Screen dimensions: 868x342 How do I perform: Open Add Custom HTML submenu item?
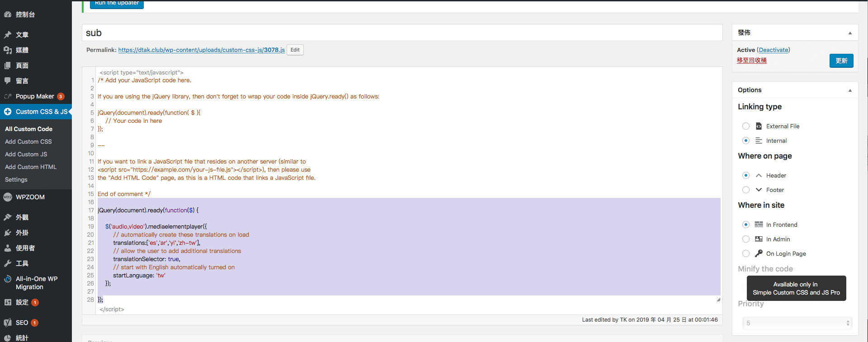[31, 167]
